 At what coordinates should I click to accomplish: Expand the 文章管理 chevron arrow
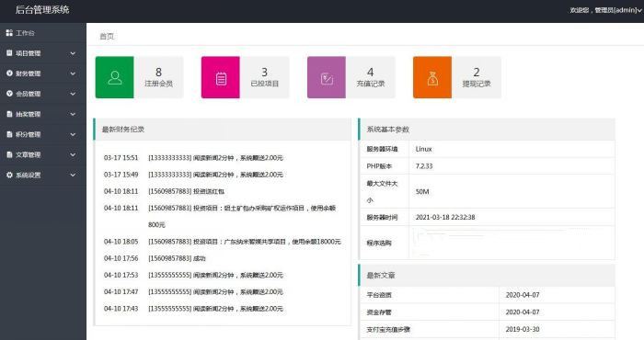[x=73, y=154]
